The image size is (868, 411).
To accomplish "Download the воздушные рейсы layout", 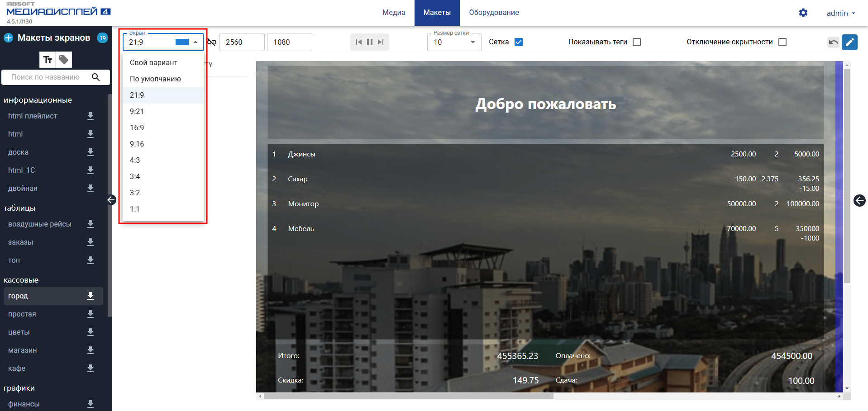I will [x=91, y=224].
